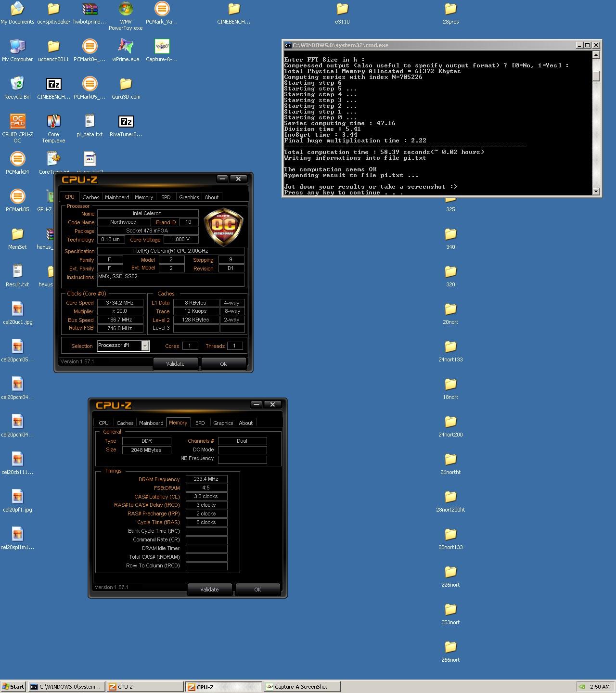616x693 pixels.
Task: Click Validate in the lower CPU-Z memory window
Action: [x=209, y=590]
